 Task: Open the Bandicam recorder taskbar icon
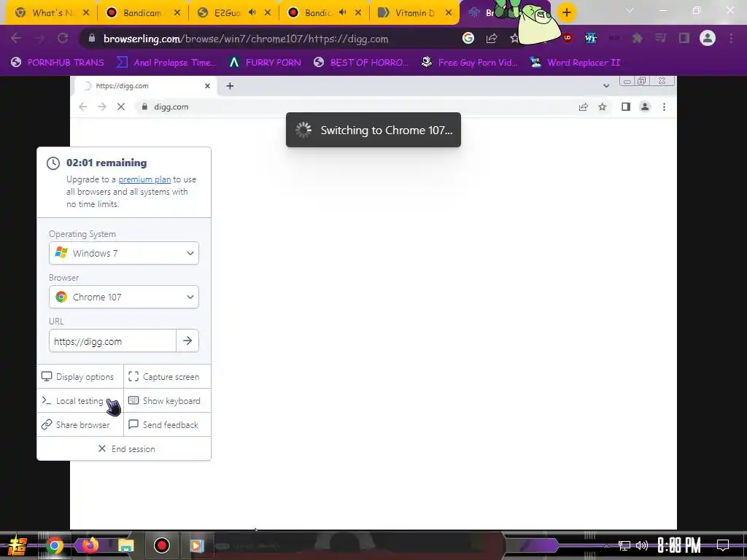(x=161, y=545)
